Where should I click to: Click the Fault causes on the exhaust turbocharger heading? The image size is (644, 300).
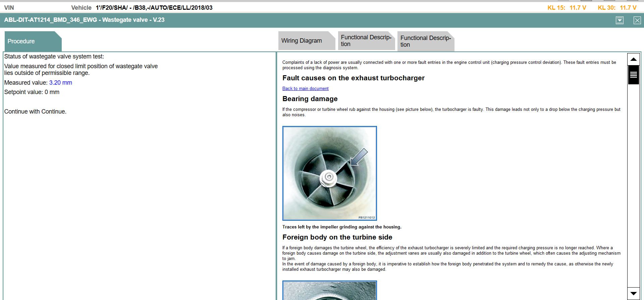coord(353,78)
